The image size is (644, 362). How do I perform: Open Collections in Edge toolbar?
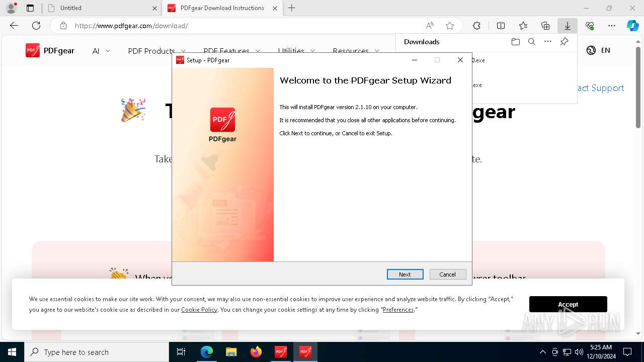click(545, 26)
